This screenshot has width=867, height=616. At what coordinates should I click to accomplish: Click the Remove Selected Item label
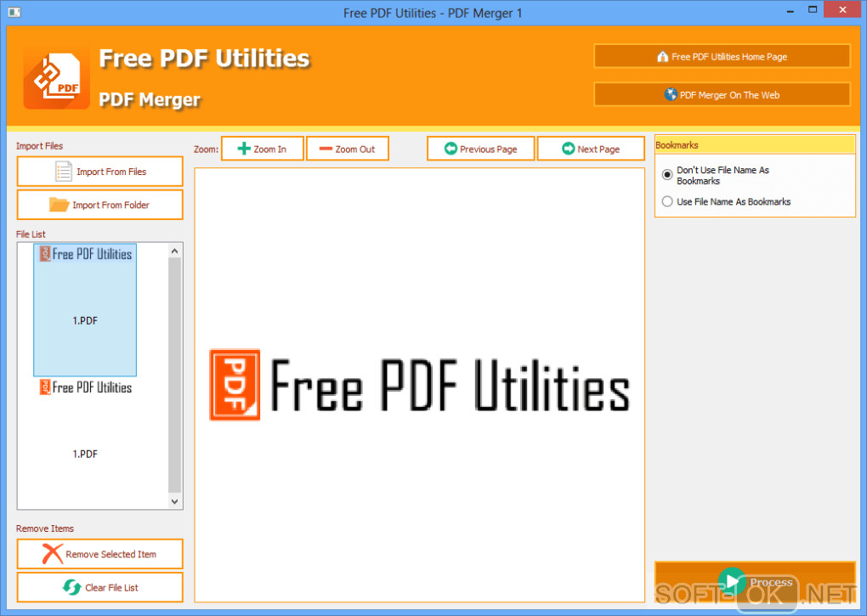tap(110, 554)
